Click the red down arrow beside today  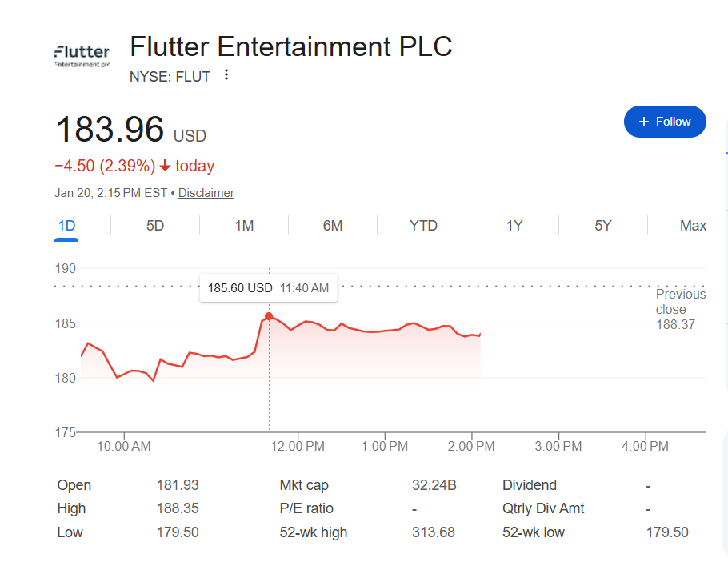(x=166, y=167)
